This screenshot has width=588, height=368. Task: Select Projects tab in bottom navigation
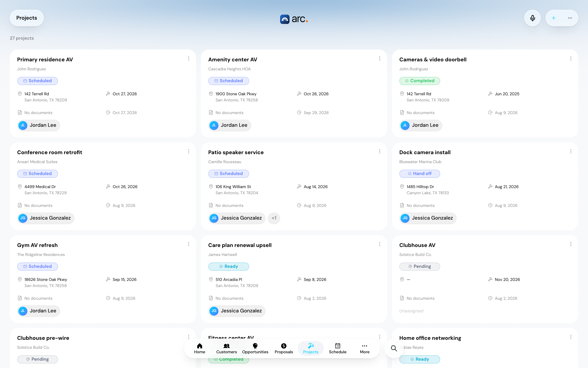[x=311, y=349]
